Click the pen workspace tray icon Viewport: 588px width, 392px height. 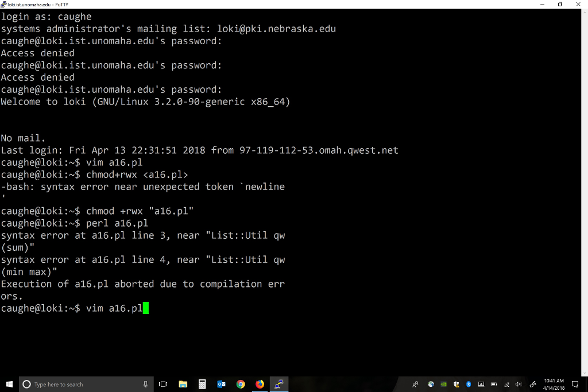[x=533, y=384]
